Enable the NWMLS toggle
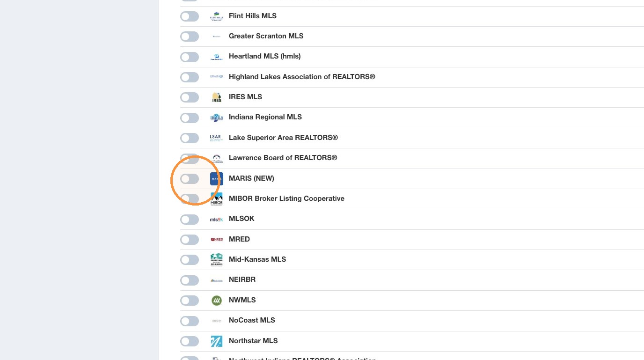The width and height of the screenshot is (644, 360). pos(190,301)
